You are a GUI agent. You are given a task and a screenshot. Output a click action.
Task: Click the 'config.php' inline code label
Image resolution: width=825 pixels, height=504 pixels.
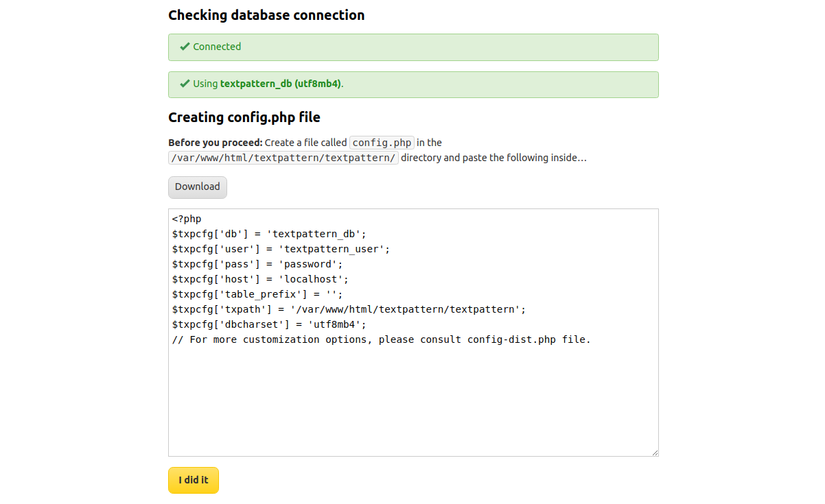coord(382,143)
